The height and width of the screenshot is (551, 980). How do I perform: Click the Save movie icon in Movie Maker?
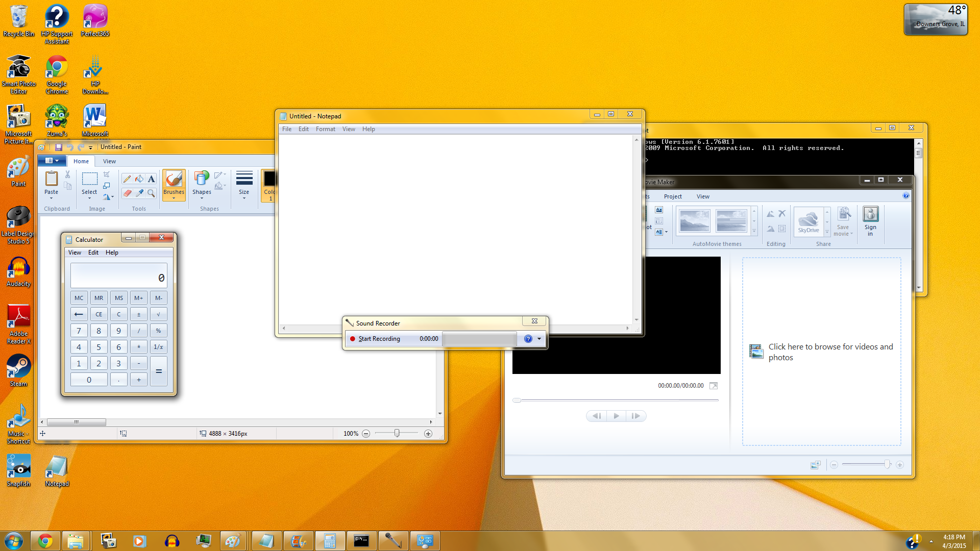click(x=843, y=222)
